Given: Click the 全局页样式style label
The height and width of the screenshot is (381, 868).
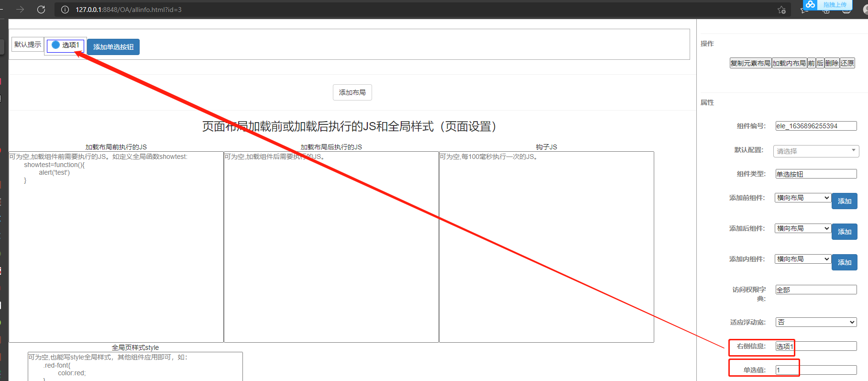Looking at the screenshot, I should tap(135, 347).
